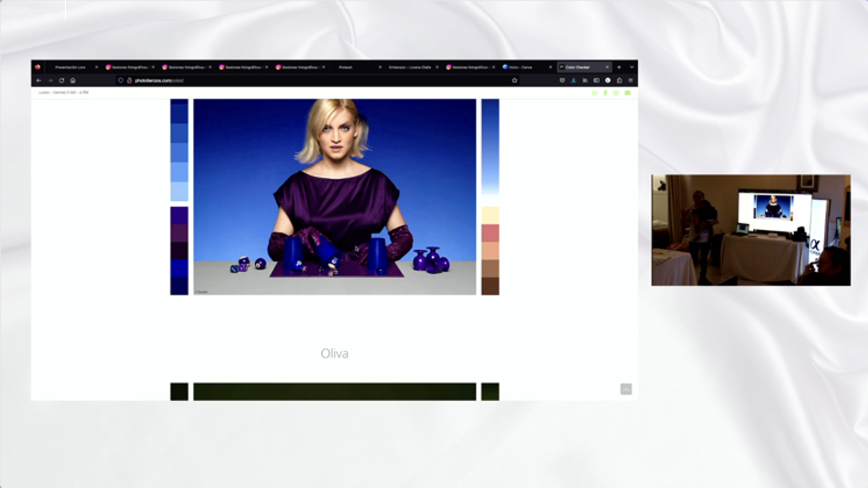Image resolution: width=868 pixels, height=488 pixels.
Task: Open the Pocket save icon
Action: [562, 81]
